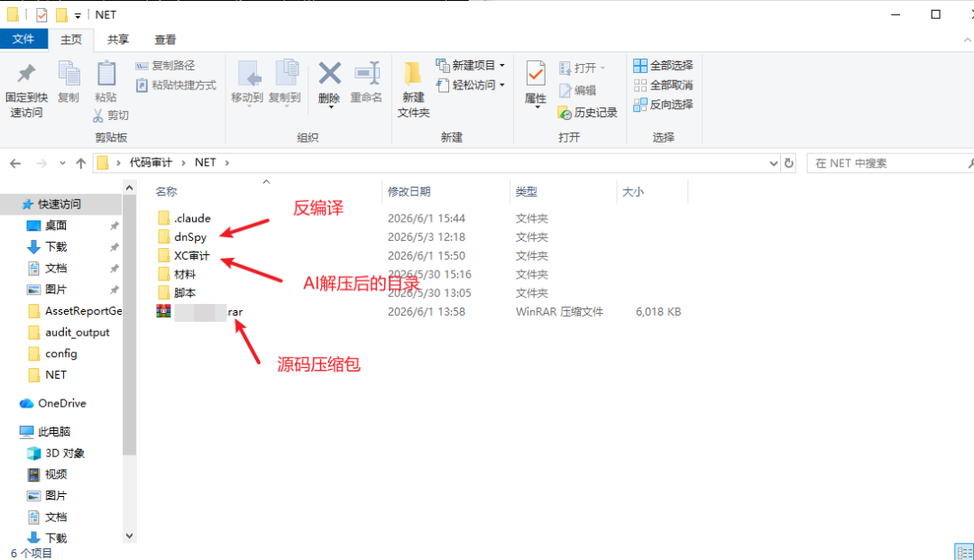Screen dimensions: 974x560
Task: Switch to details view icon in status bar
Action: tap(965, 552)
